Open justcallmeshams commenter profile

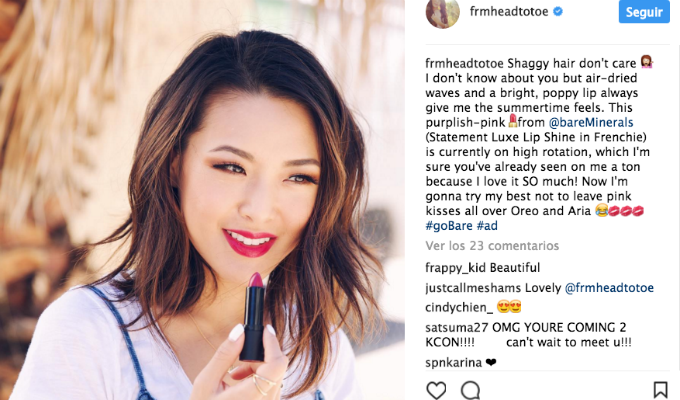[473, 288]
